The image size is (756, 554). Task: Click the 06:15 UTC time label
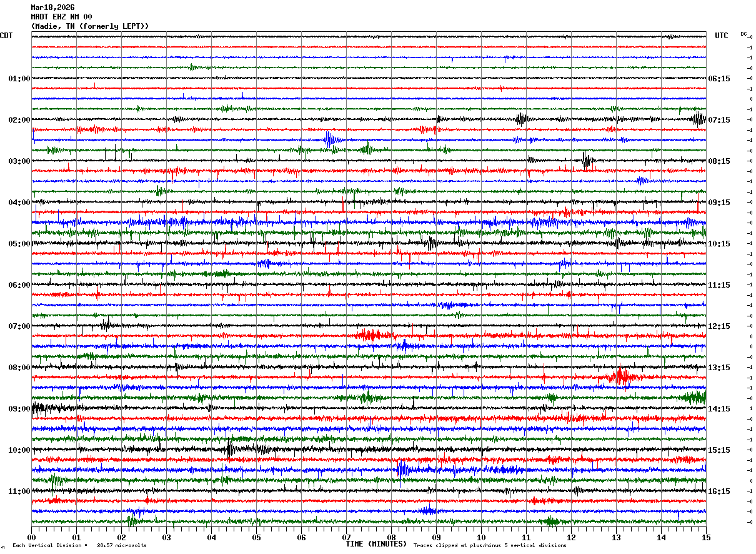pos(720,79)
